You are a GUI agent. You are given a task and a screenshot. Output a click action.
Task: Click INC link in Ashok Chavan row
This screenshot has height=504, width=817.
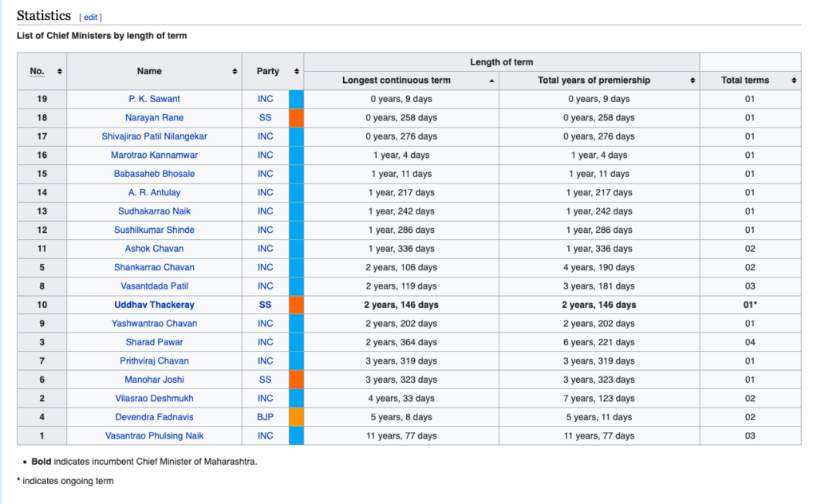(265, 249)
